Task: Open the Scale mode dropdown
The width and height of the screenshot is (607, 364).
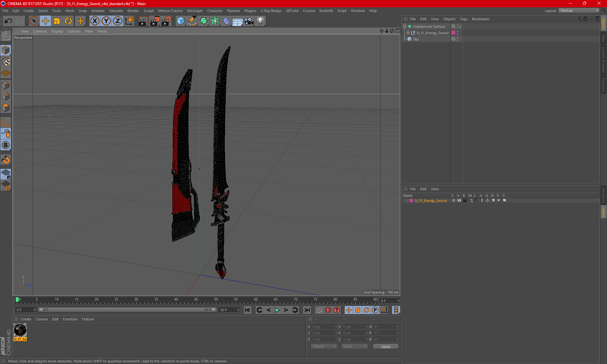Action: tap(355, 346)
